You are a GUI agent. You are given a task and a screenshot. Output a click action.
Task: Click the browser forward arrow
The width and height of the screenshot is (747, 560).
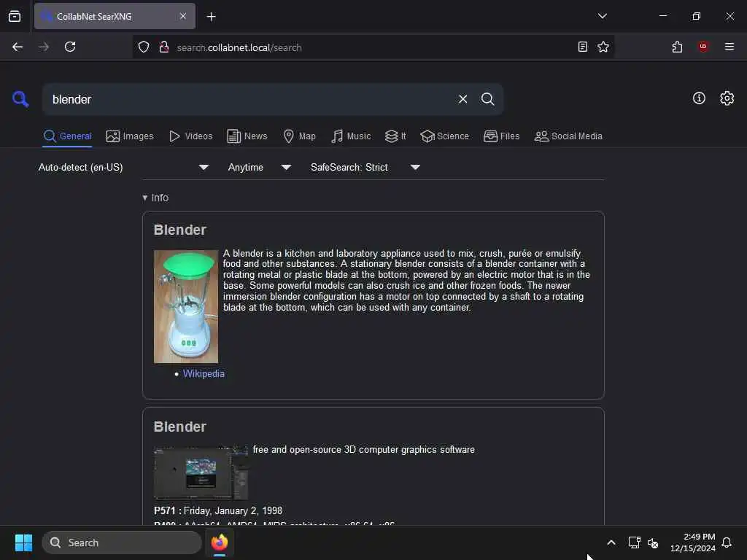[x=44, y=47]
